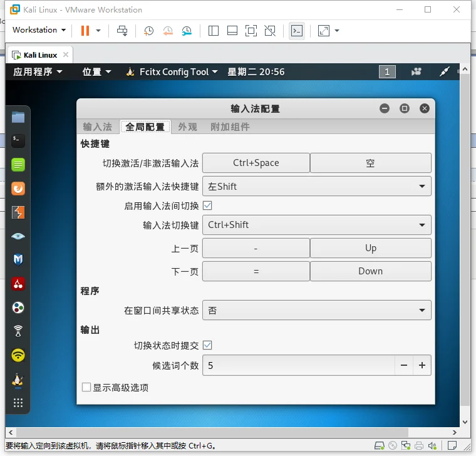Click the pen tray icon in top panel
Screen dimensions: 476x456
pos(445,71)
